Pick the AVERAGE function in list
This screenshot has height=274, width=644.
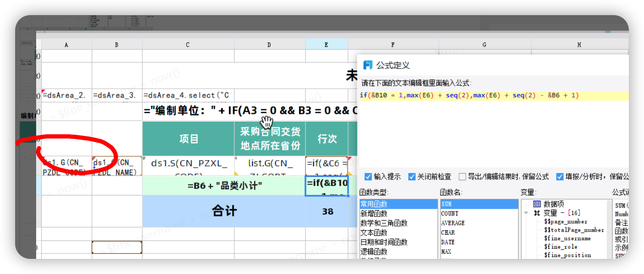(x=453, y=223)
